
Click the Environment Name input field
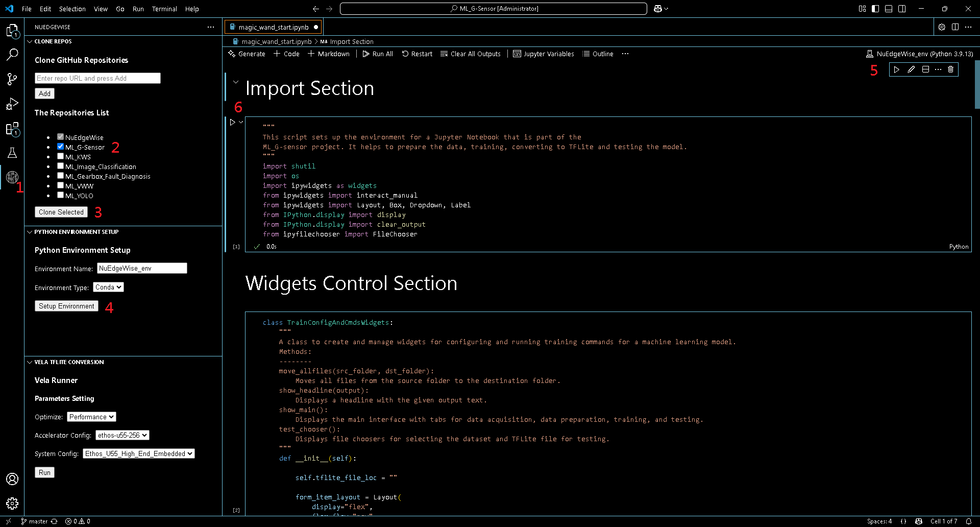(142, 268)
